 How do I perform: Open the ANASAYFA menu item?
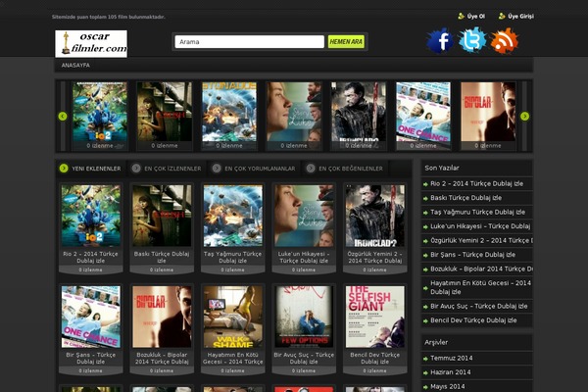pos(75,66)
